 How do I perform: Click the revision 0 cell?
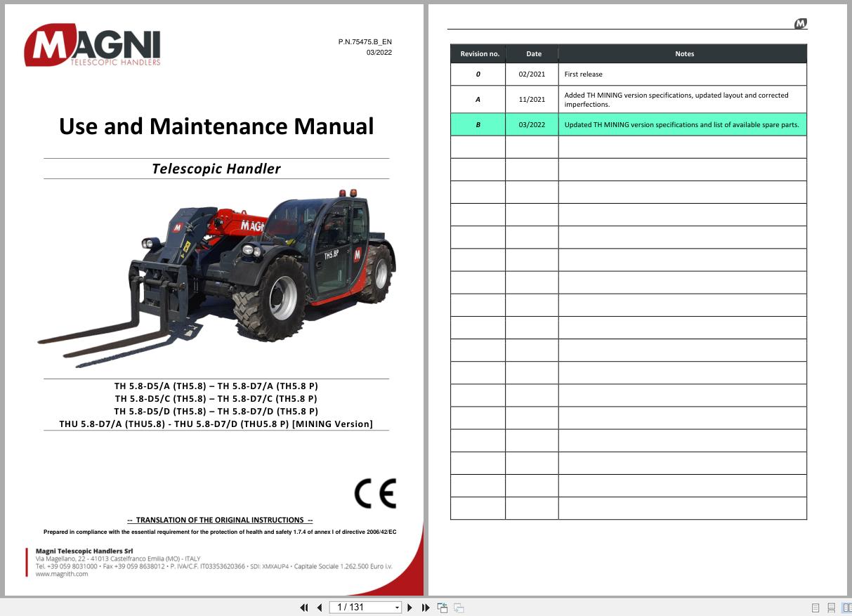point(478,74)
